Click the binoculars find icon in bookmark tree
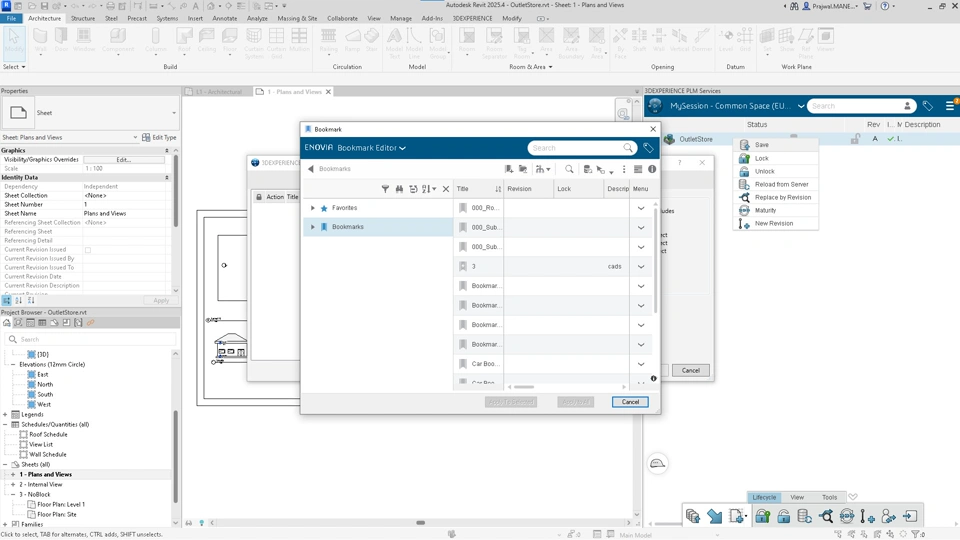Screen dimensions: 960x540 [399, 189]
